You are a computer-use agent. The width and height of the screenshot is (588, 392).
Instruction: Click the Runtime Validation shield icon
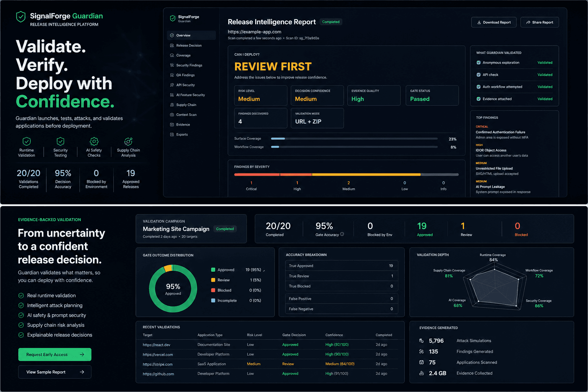point(26,141)
